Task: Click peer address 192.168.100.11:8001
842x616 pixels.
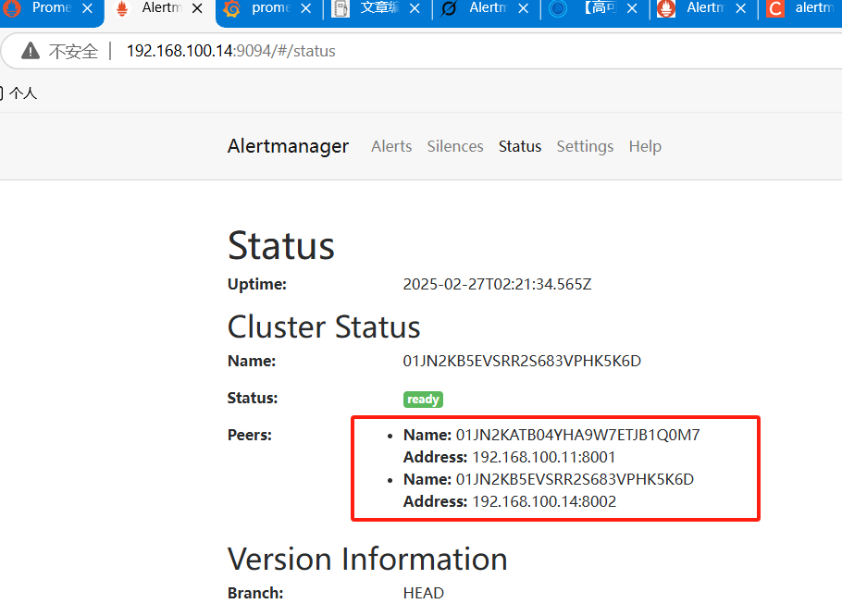Action: [x=544, y=457]
